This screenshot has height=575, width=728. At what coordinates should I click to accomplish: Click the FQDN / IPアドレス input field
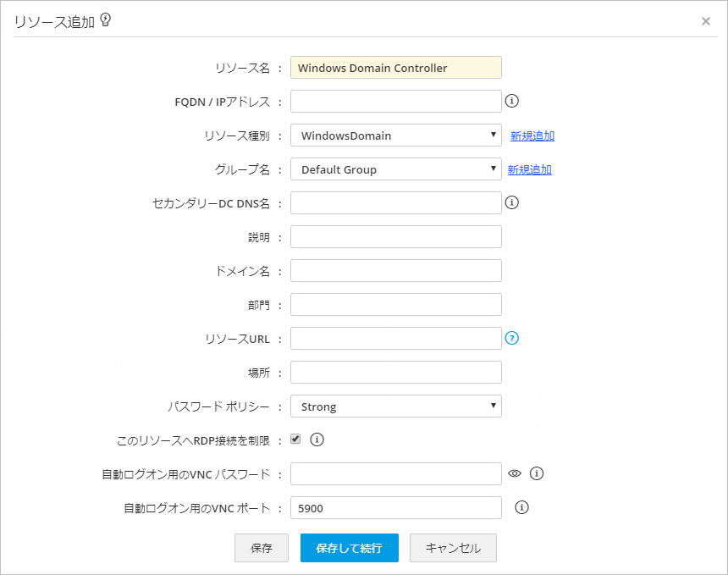coord(396,102)
